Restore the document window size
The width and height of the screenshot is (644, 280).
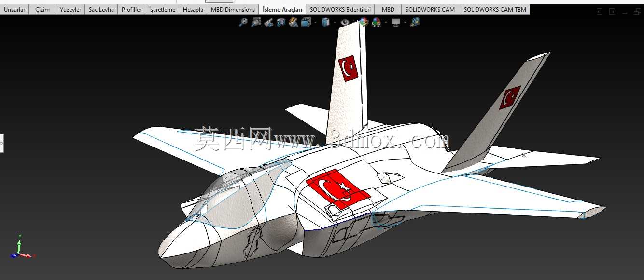(x=637, y=12)
